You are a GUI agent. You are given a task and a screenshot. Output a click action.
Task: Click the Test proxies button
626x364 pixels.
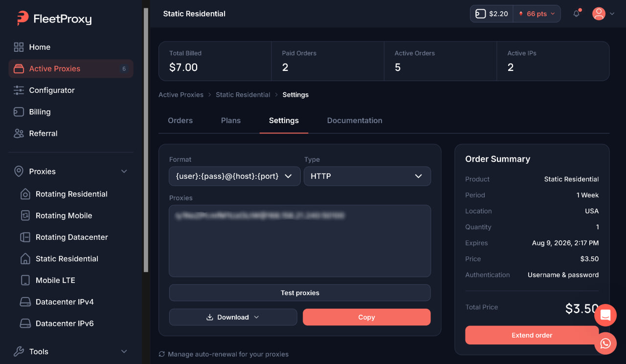300,293
